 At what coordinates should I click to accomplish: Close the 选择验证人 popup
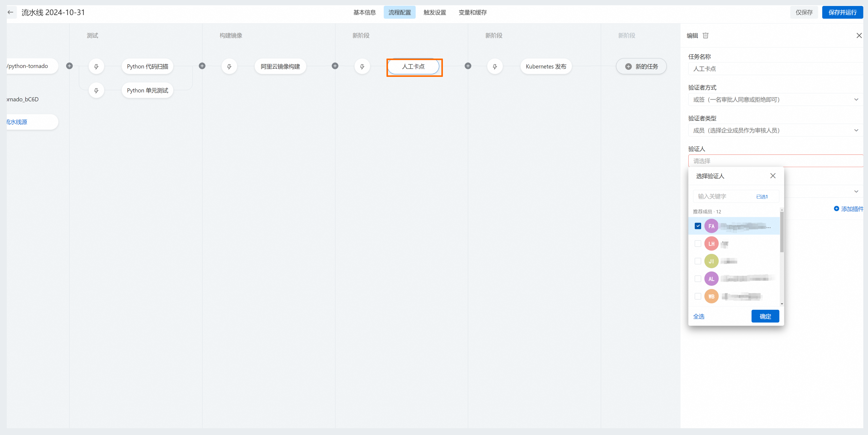[x=773, y=176]
